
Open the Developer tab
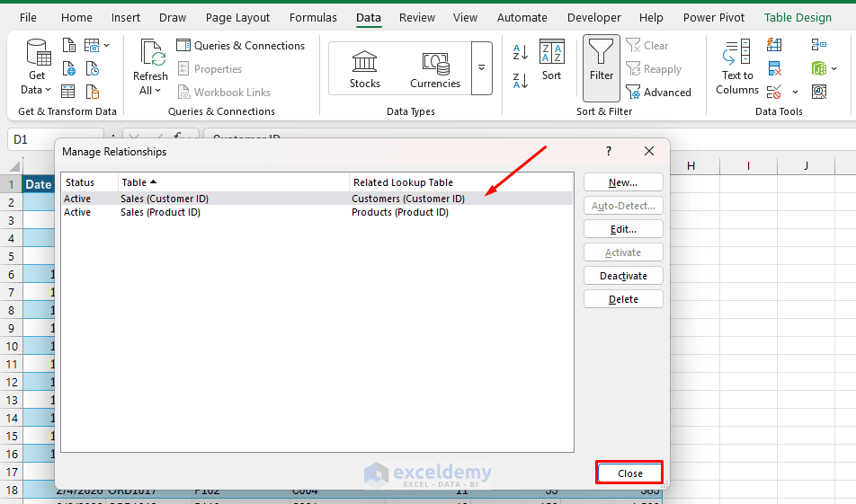coord(594,17)
